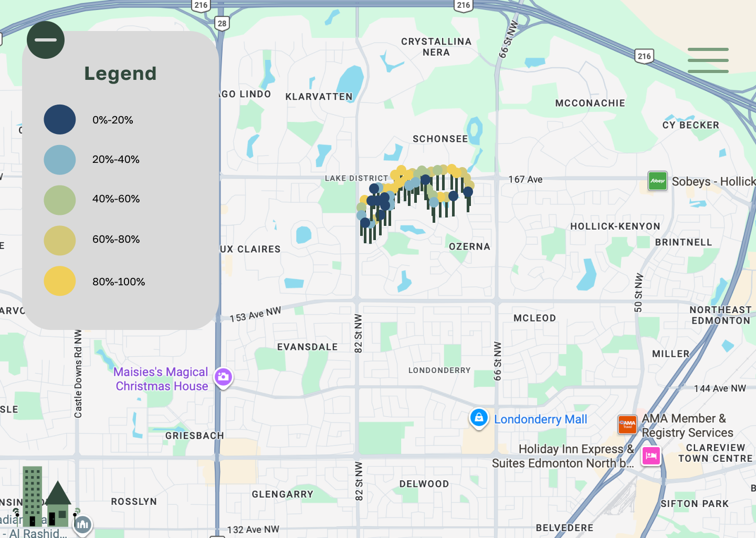Image resolution: width=756 pixels, height=538 pixels.
Task: Click the CRYSTALLINA NERA label
Action: [436, 47]
